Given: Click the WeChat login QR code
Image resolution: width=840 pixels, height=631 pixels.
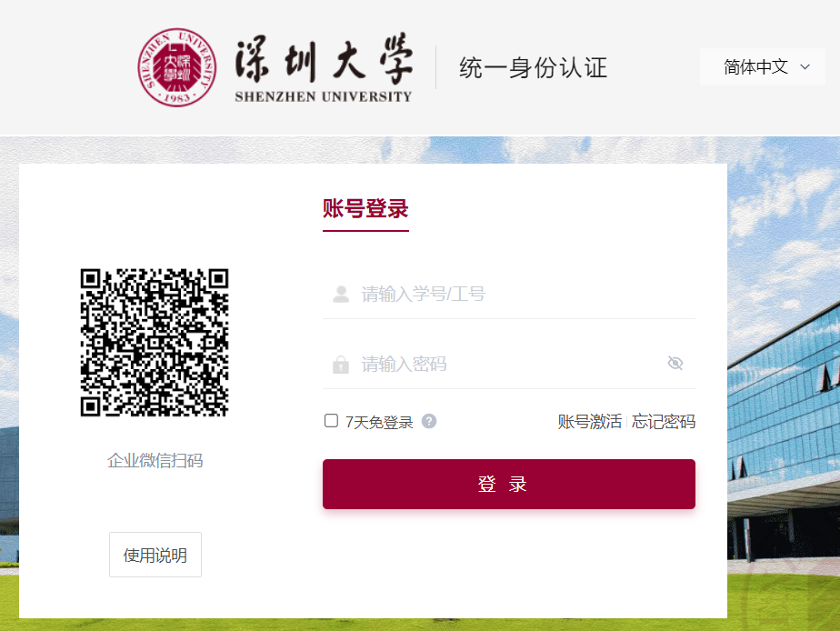Looking at the screenshot, I should (155, 343).
